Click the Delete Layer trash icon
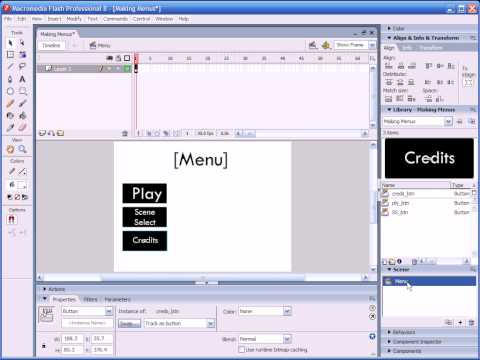Image resolution: width=480 pixels, height=360 pixels. tap(125, 133)
